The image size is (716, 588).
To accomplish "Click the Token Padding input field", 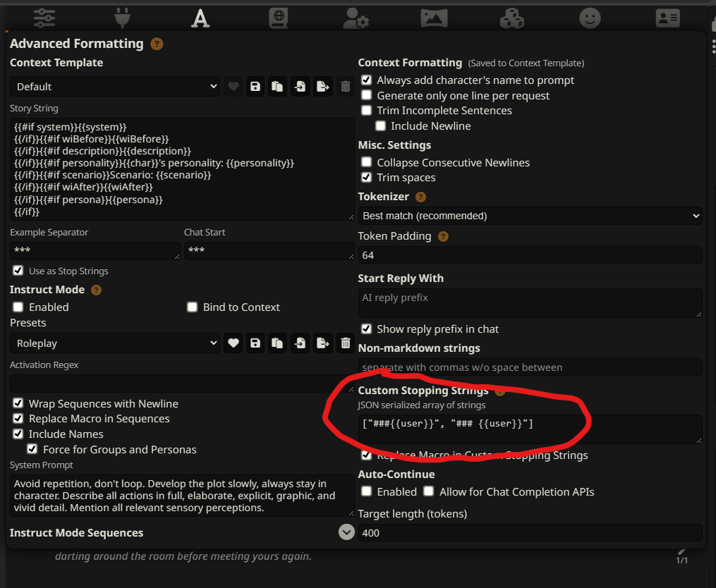I will tap(530, 255).
